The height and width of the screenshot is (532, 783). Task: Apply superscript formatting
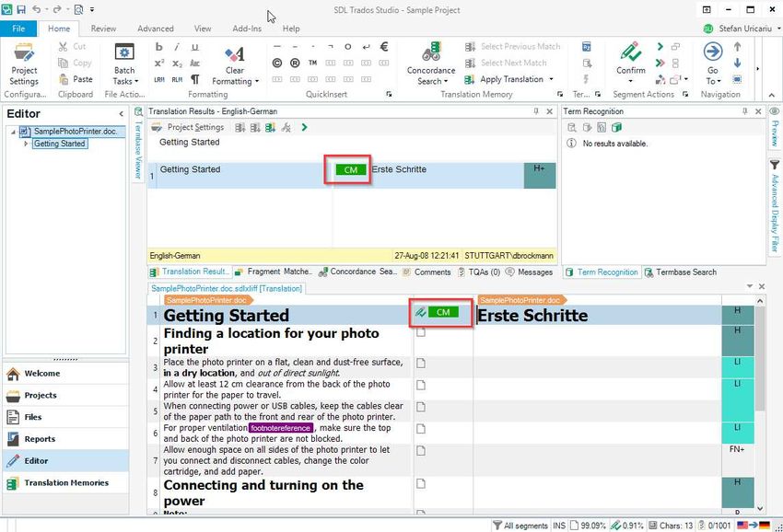[x=158, y=64]
